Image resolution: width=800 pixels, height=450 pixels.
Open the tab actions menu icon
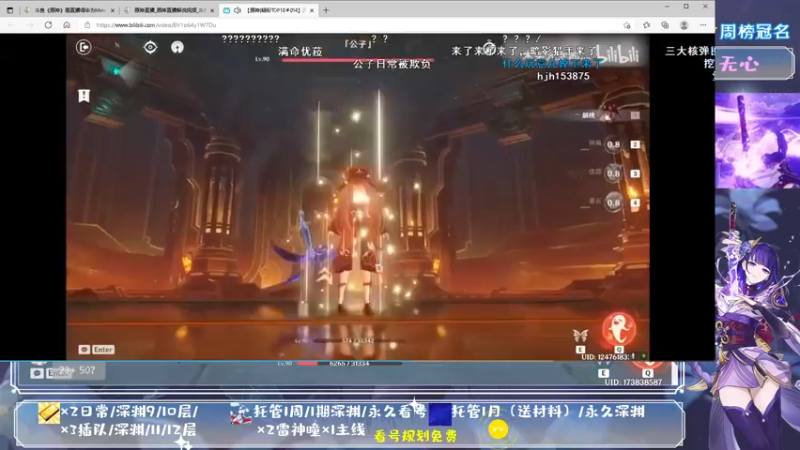pyautogui.click(x=10, y=10)
